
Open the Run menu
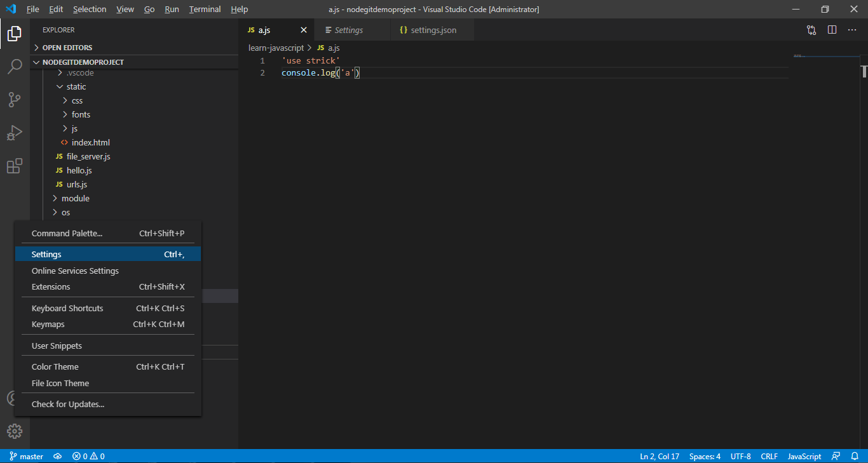pyautogui.click(x=172, y=9)
